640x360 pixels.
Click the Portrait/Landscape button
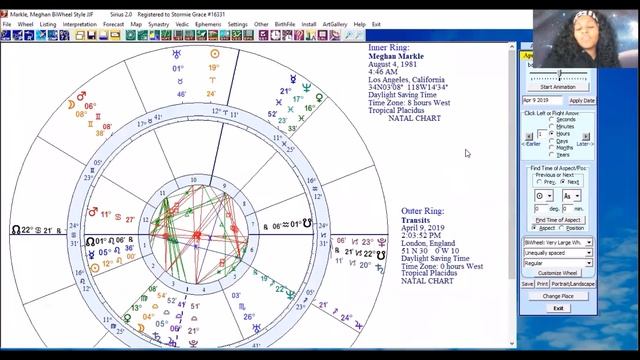click(573, 284)
